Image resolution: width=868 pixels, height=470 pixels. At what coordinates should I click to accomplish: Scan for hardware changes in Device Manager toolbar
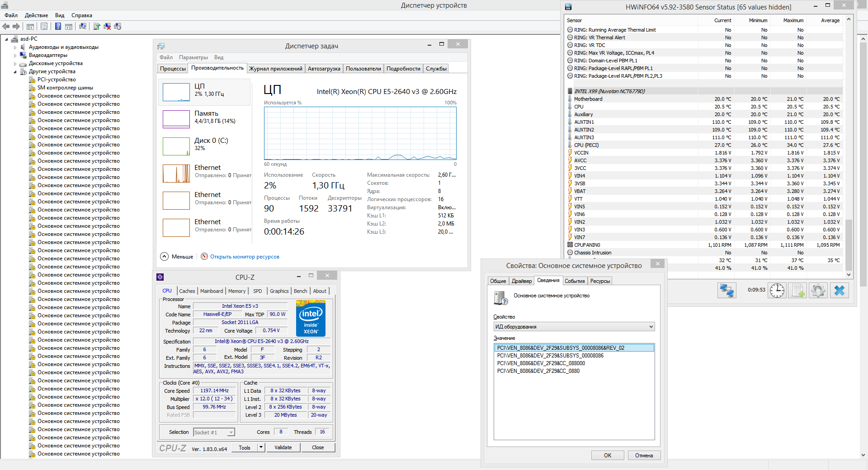click(83, 26)
